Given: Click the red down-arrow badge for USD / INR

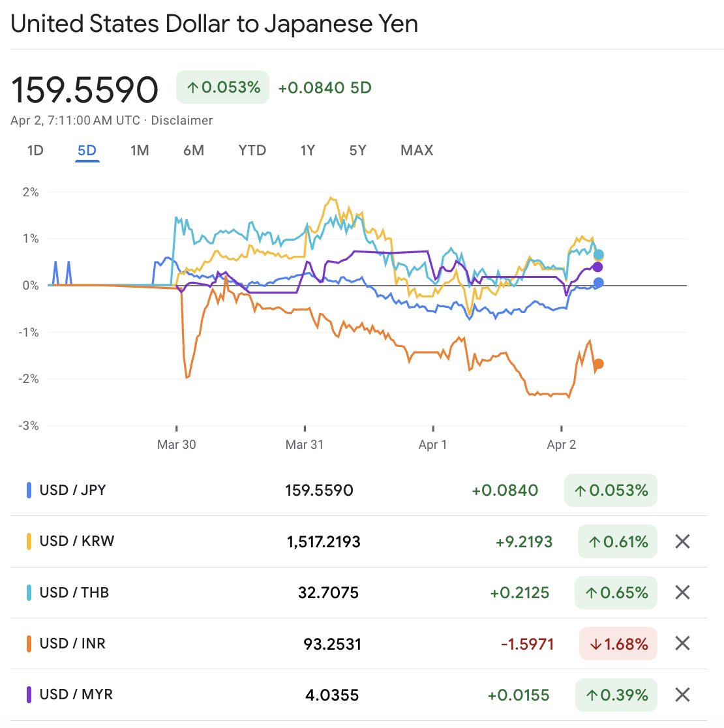Looking at the screenshot, I should click(x=618, y=643).
